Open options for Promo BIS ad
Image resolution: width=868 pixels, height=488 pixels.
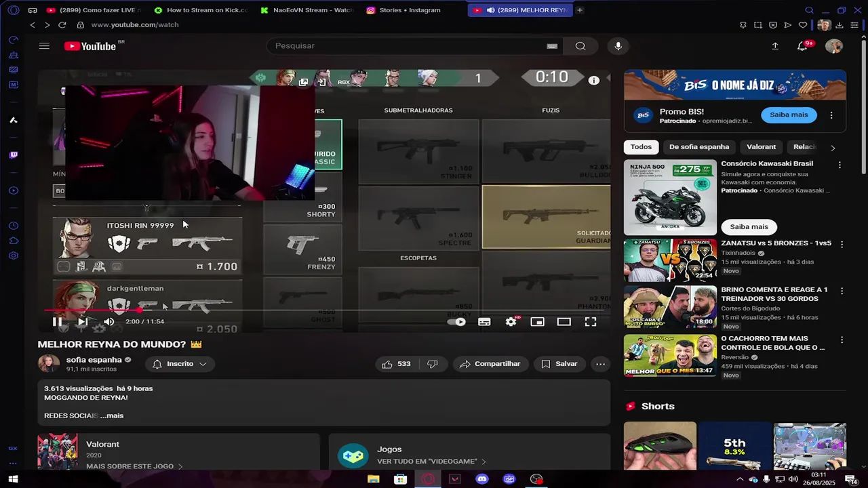coord(831,115)
